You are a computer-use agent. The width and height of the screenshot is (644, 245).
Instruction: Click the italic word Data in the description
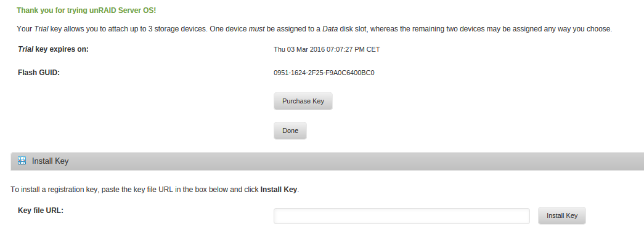click(x=330, y=29)
